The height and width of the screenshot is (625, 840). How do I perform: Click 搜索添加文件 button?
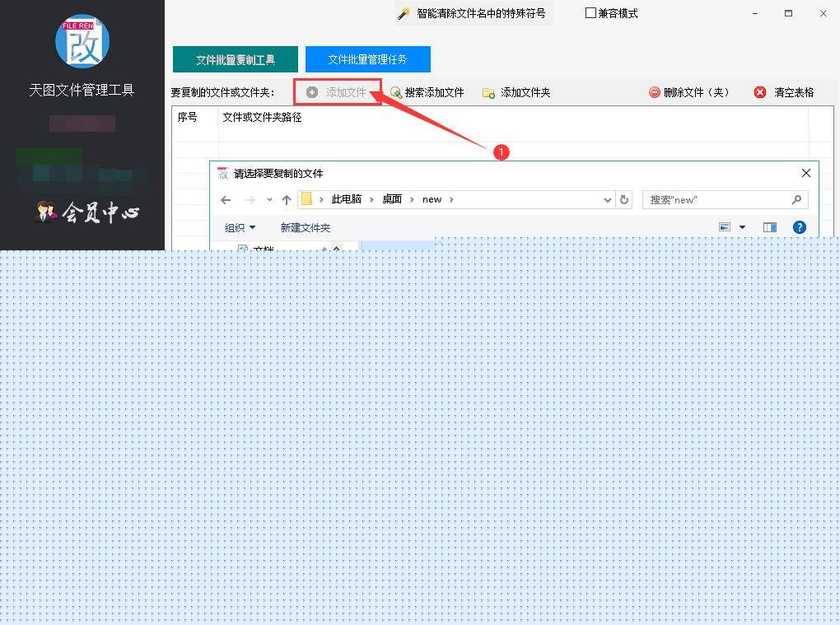[427, 92]
